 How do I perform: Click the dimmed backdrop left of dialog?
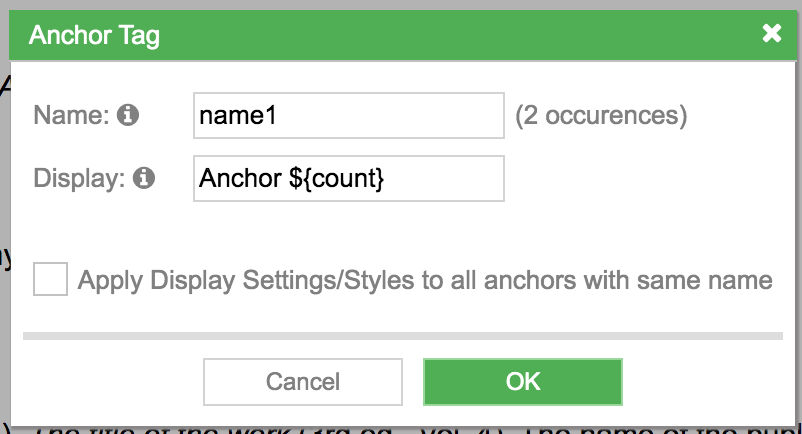pos(4,204)
